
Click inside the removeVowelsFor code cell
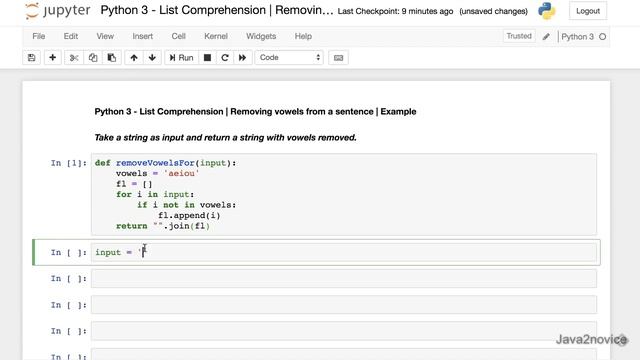tap(344, 194)
